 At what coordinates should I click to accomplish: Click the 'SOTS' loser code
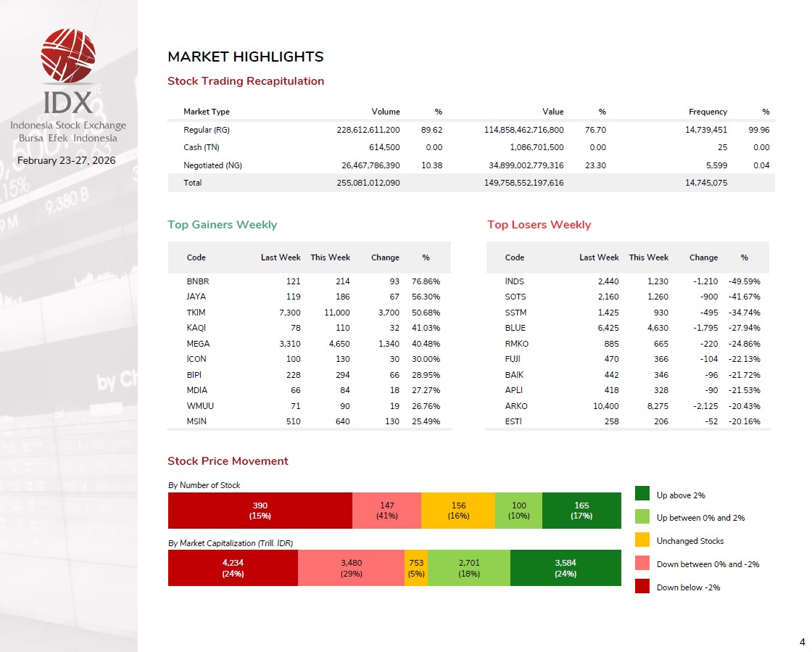point(515,297)
